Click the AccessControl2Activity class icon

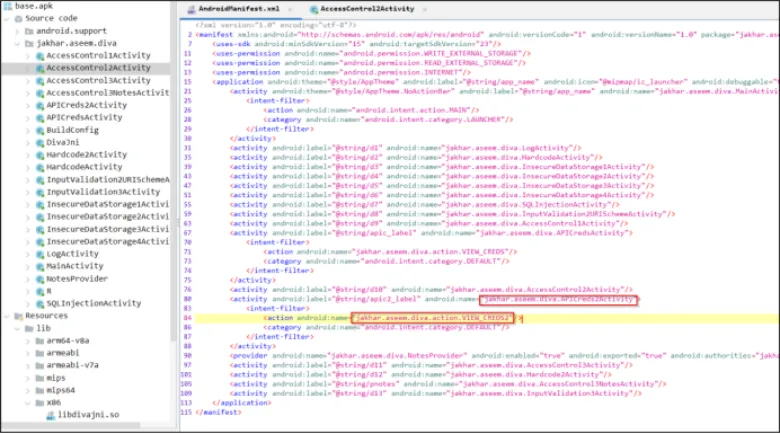point(40,68)
